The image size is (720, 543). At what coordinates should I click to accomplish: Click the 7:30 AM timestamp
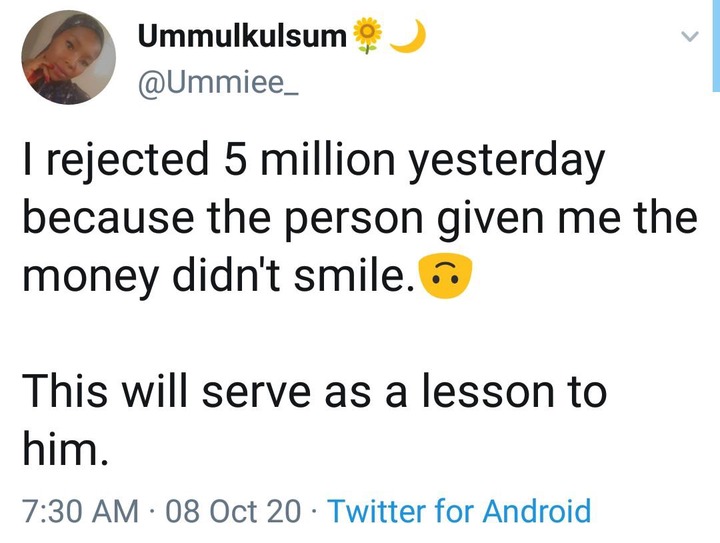(81, 512)
